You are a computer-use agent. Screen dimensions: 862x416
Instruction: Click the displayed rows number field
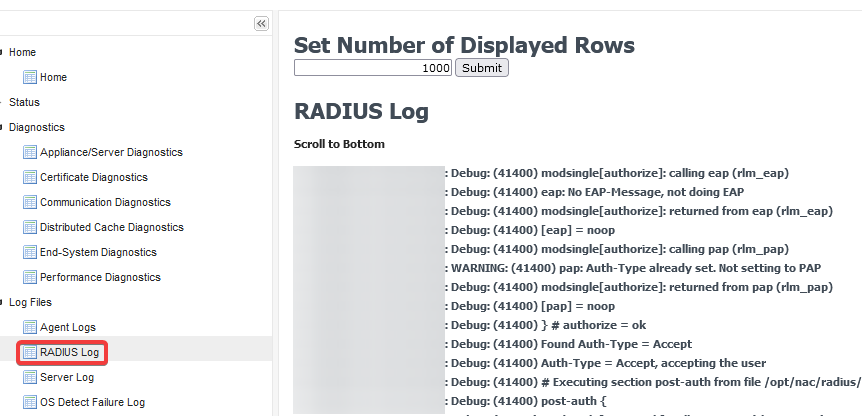373,68
